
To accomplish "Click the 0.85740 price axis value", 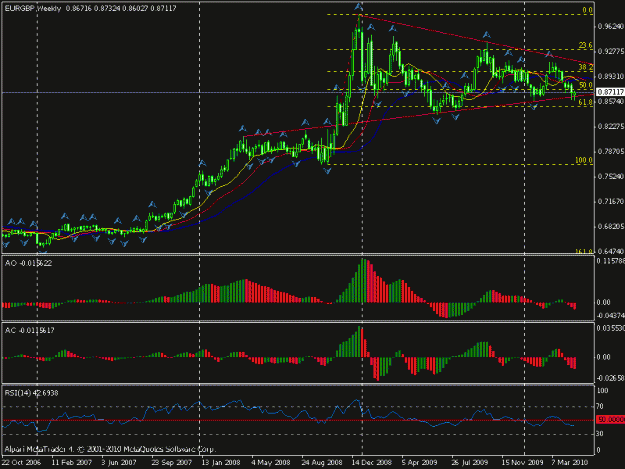I will click(x=610, y=102).
